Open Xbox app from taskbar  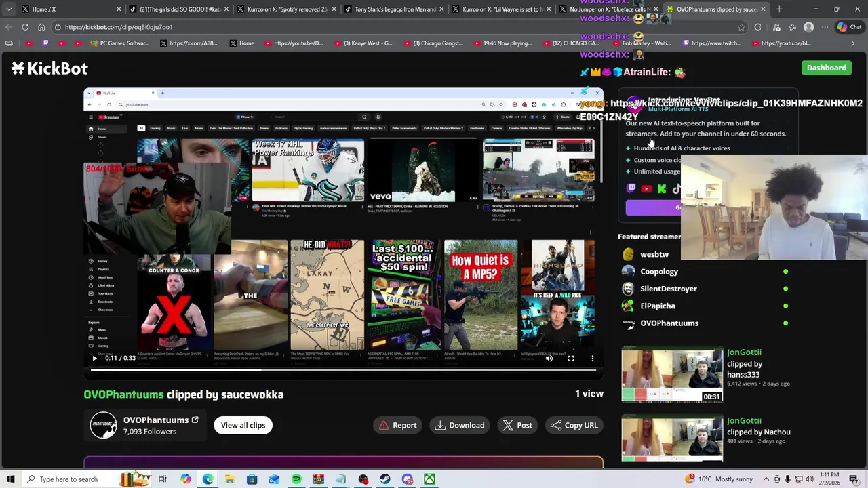(429, 479)
